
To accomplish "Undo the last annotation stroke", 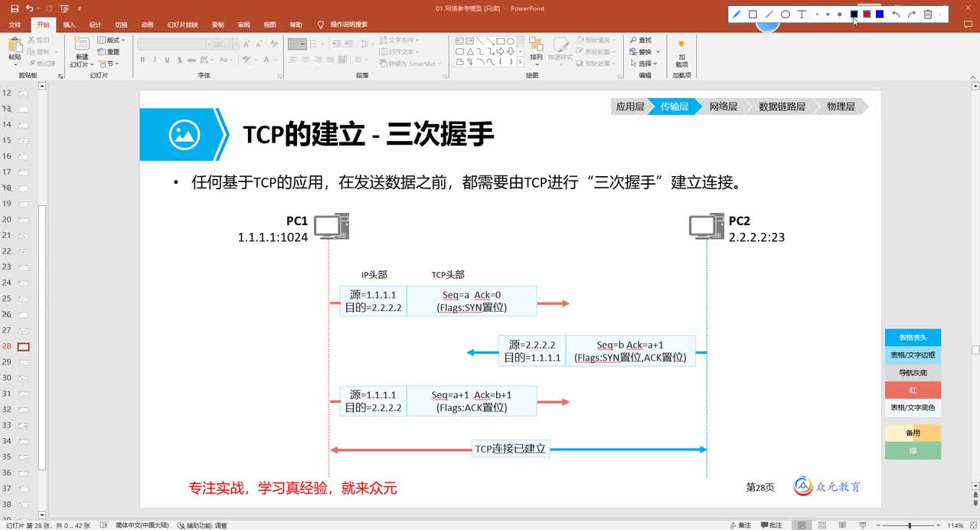I will click(896, 14).
